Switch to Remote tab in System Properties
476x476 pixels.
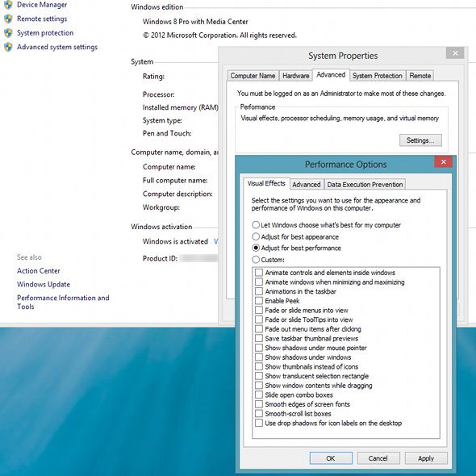pos(420,76)
